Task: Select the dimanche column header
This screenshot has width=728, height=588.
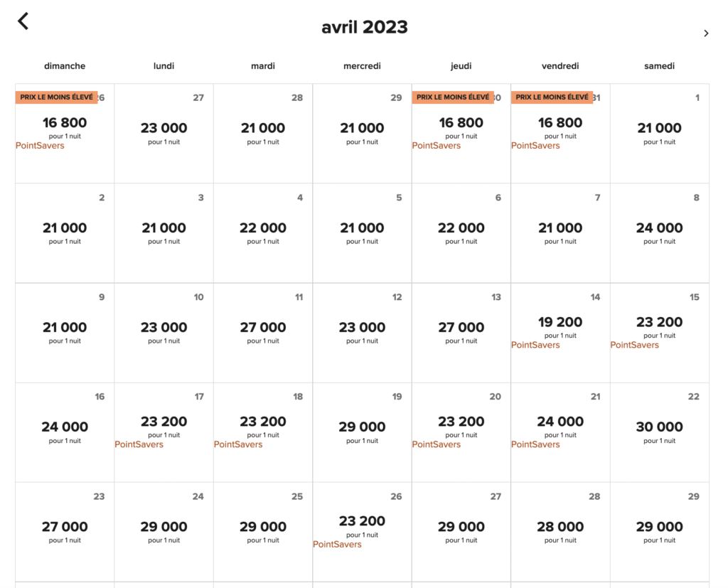Action: (x=65, y=65)
